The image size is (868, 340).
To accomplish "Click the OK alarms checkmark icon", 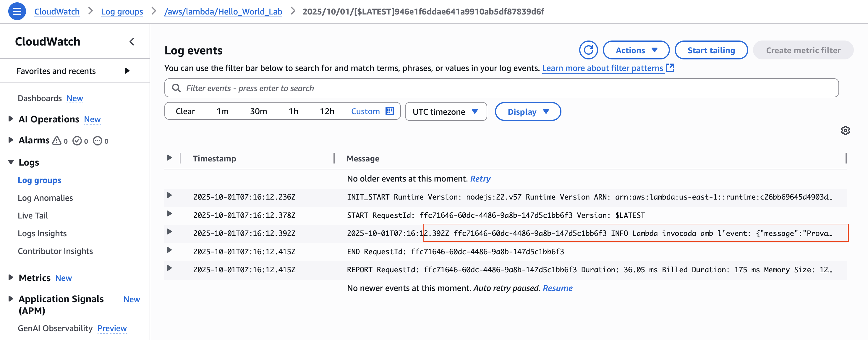I will (x=77, y=141).
